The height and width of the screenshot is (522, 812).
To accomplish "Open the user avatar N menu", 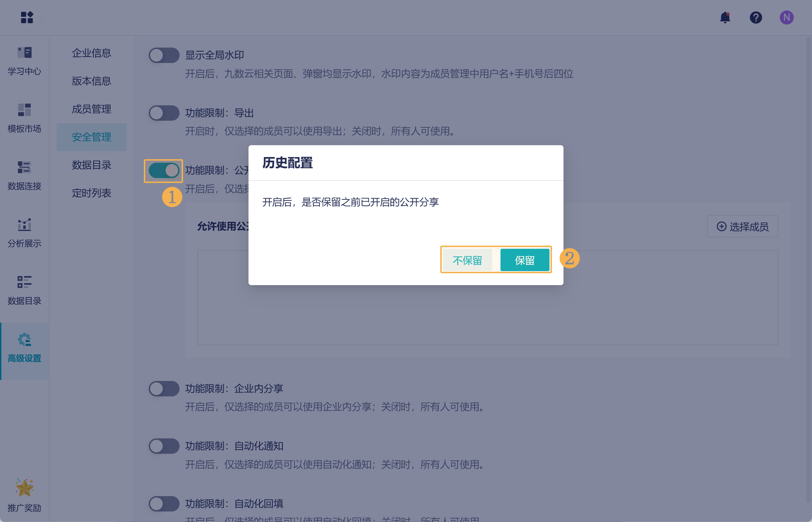I will (786, 17).
